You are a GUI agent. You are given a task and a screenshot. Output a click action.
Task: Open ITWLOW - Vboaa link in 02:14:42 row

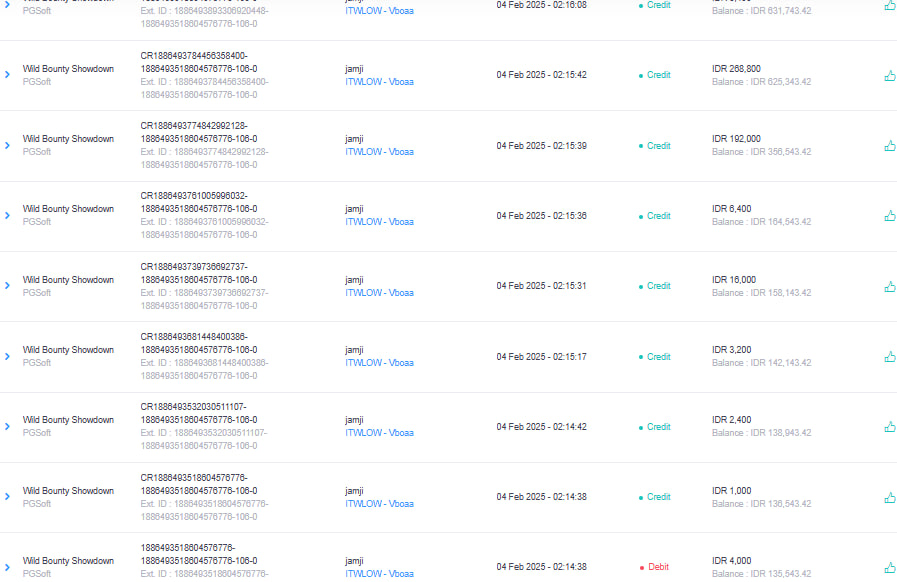pyautogui.click(x=379, y=433)
